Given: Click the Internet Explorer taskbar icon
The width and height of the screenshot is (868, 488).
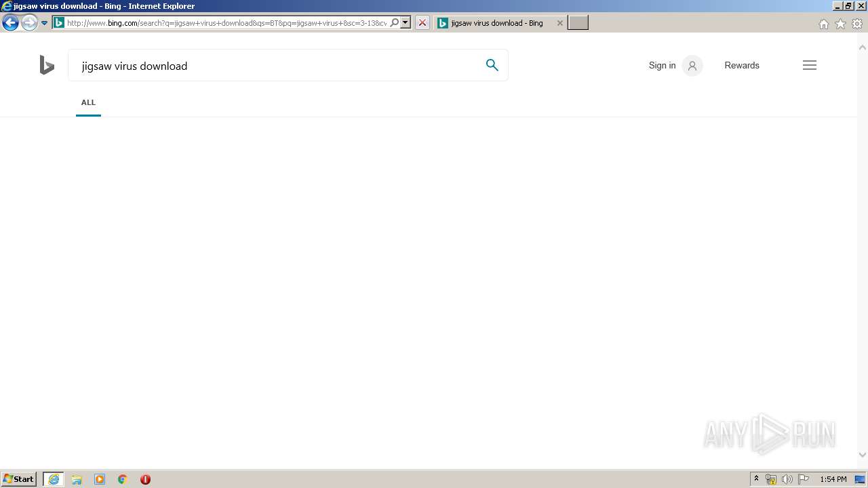Looking at the screenshot, I should [54, 479].
